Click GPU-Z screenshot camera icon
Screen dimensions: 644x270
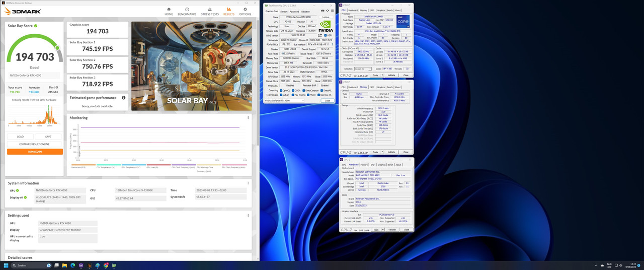click(x=323, y=11)
